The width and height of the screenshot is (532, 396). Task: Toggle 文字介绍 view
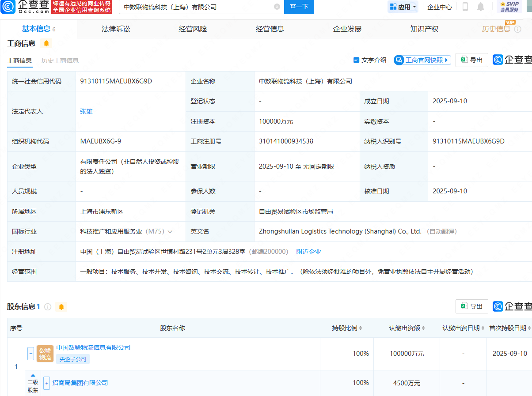pos(370,60)
